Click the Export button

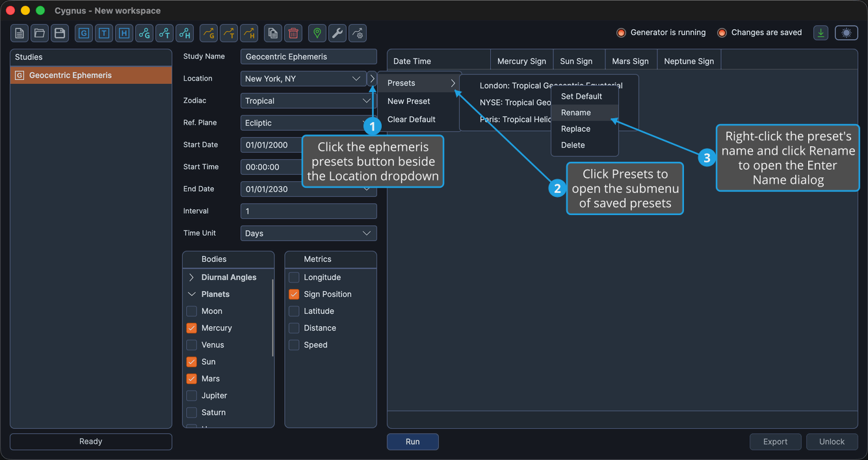(776, 442)
